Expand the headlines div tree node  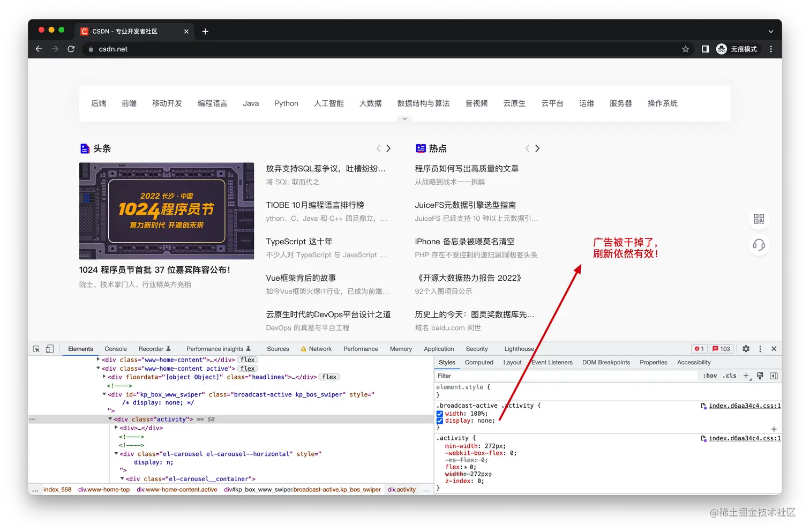point(104,377)
